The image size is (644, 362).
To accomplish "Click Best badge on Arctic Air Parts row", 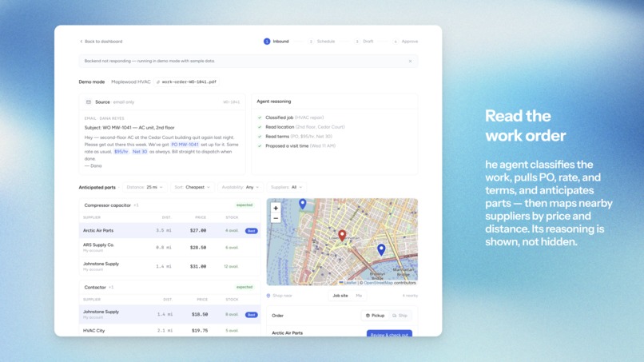I will coord(252,231).
